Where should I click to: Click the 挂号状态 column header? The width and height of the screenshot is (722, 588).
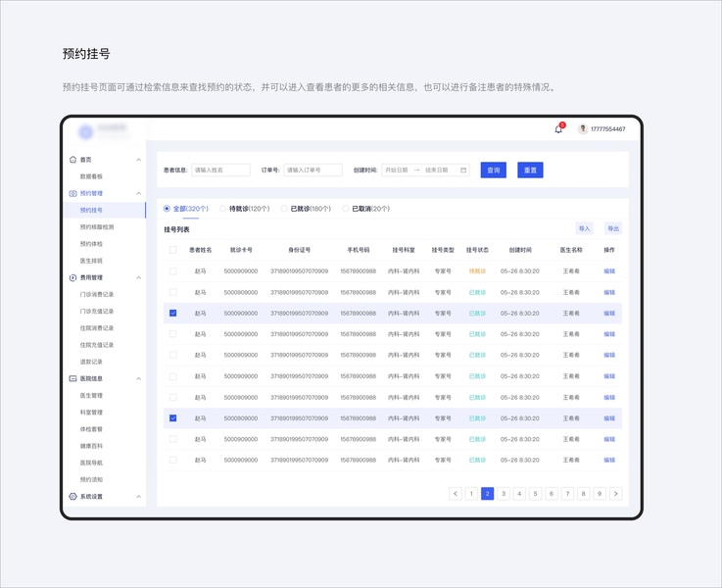(x=477, y=250)
